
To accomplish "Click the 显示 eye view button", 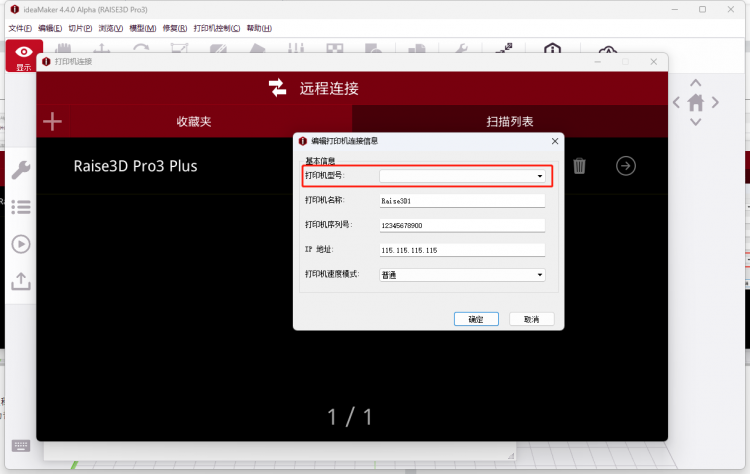I will point(24,56).
